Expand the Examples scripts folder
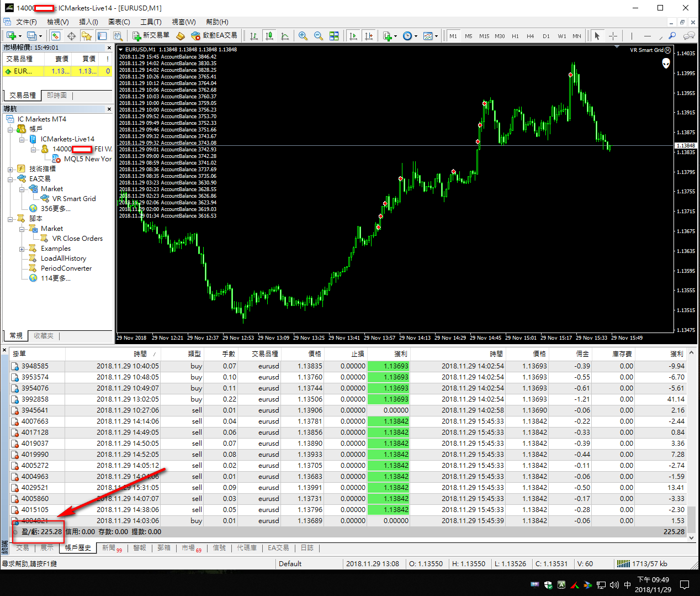700x596 pixels. [x=22, y=249]
